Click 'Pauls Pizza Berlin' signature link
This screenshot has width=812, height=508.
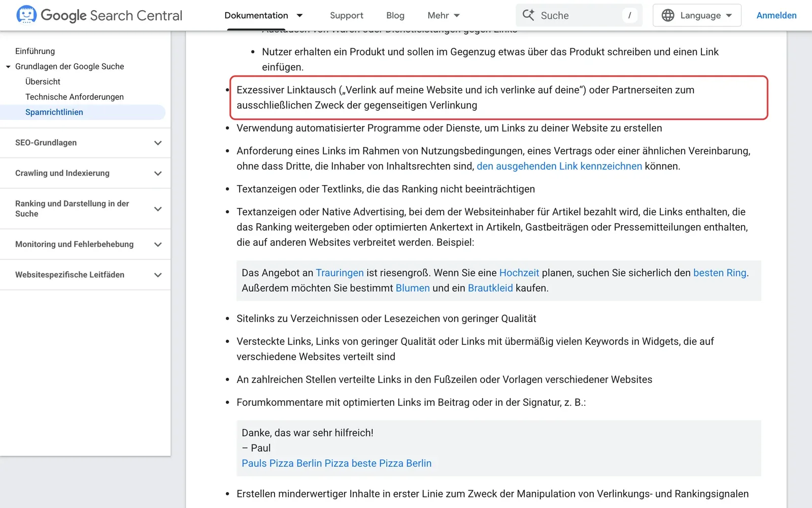click(x=336, y=463)
